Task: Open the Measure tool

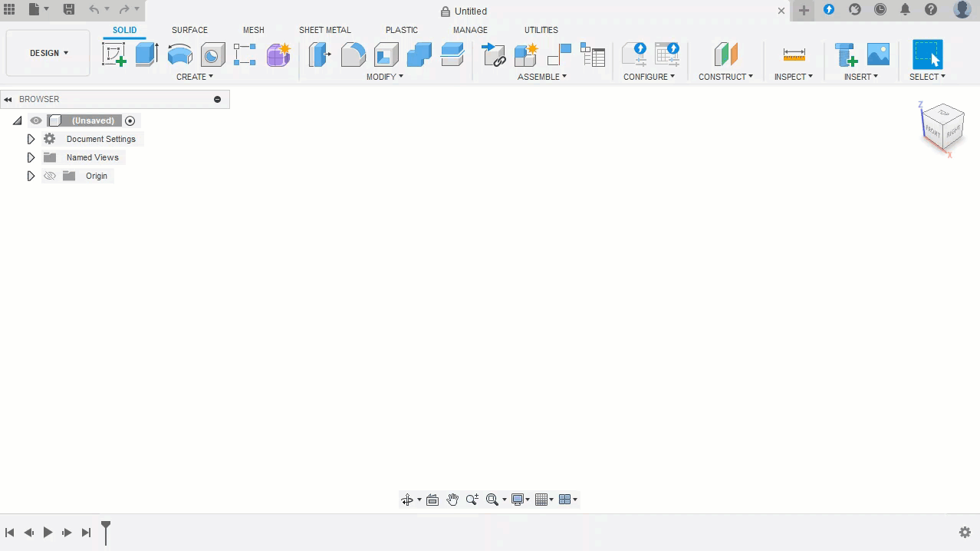Action: [x=794, y=54]
